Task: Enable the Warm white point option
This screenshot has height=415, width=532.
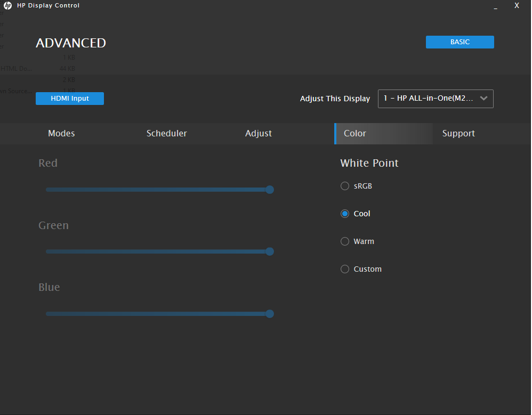Action: pos(345,241)
